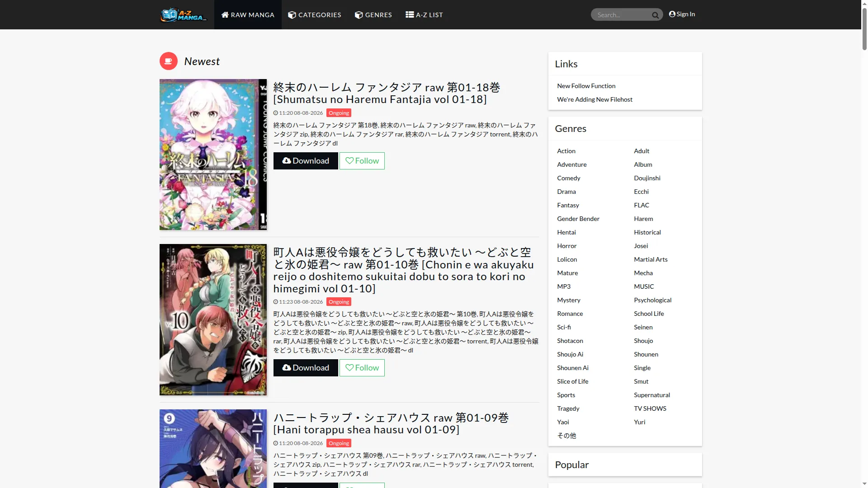
Task: Select the その他 genre
Action: pos(566,436)
